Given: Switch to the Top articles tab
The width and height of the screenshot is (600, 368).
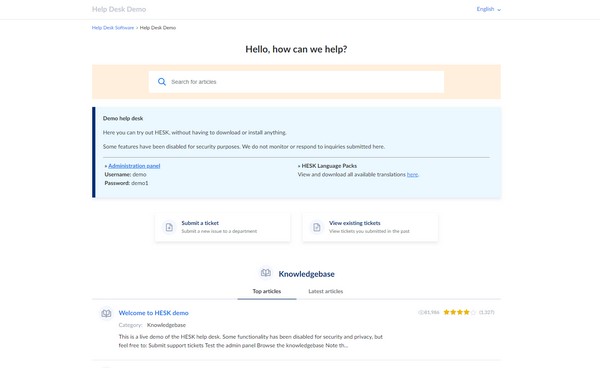Looking at the screenshot, I should (x=267, y=291).
